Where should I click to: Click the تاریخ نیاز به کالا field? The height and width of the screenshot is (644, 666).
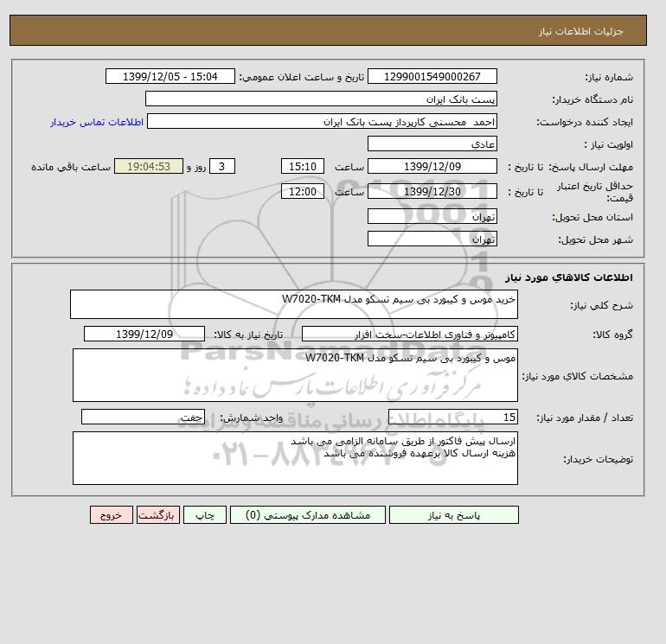click(144, 334)
